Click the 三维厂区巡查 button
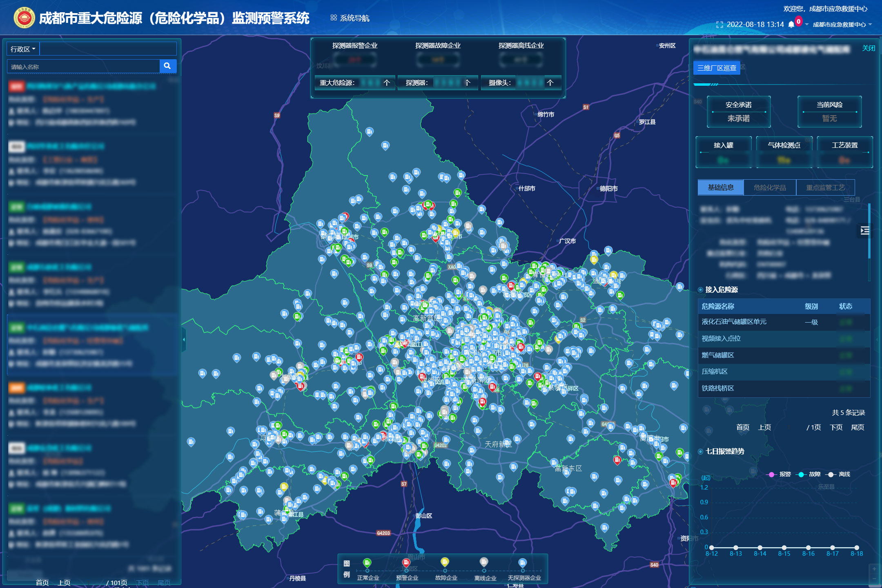This screenshot has width=882, height=588. [x=716, y=68]
